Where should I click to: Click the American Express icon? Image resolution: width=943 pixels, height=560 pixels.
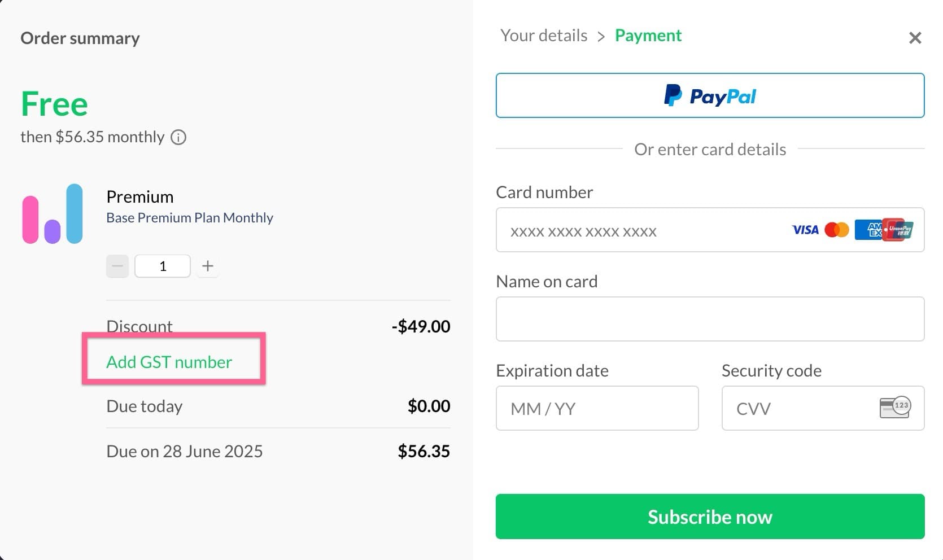868,230
